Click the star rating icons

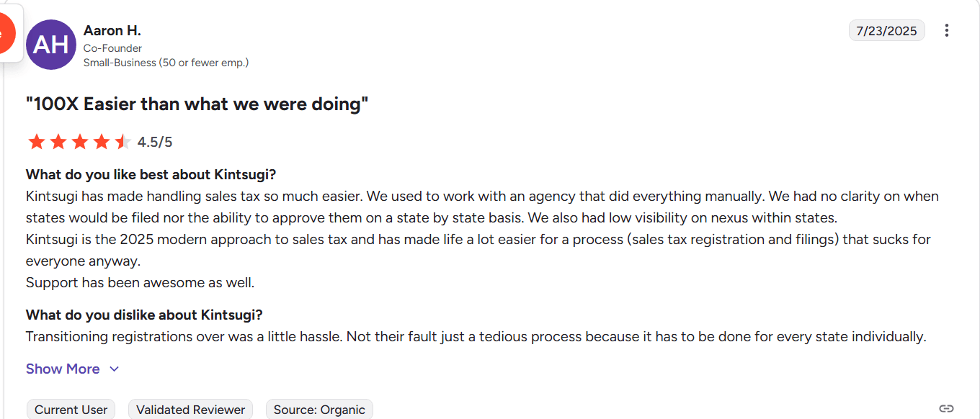[79, 142]
